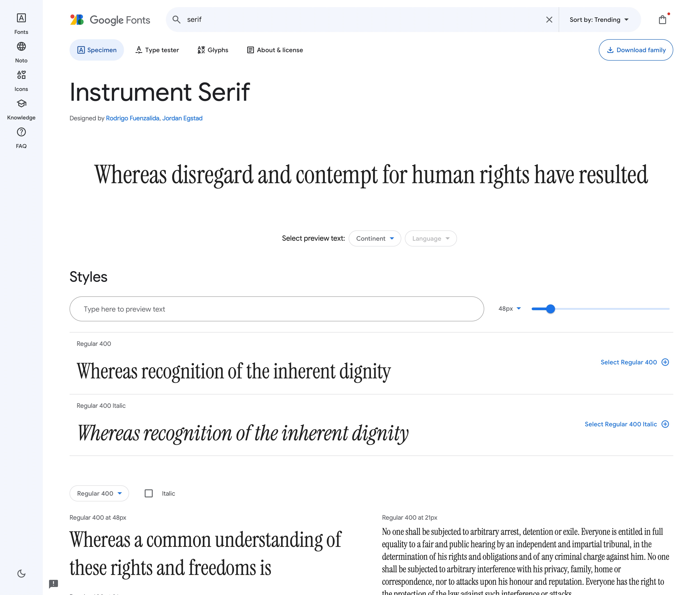Enable the Italic checkbox
Screen dimensions: 700x595
coord(148,493)
